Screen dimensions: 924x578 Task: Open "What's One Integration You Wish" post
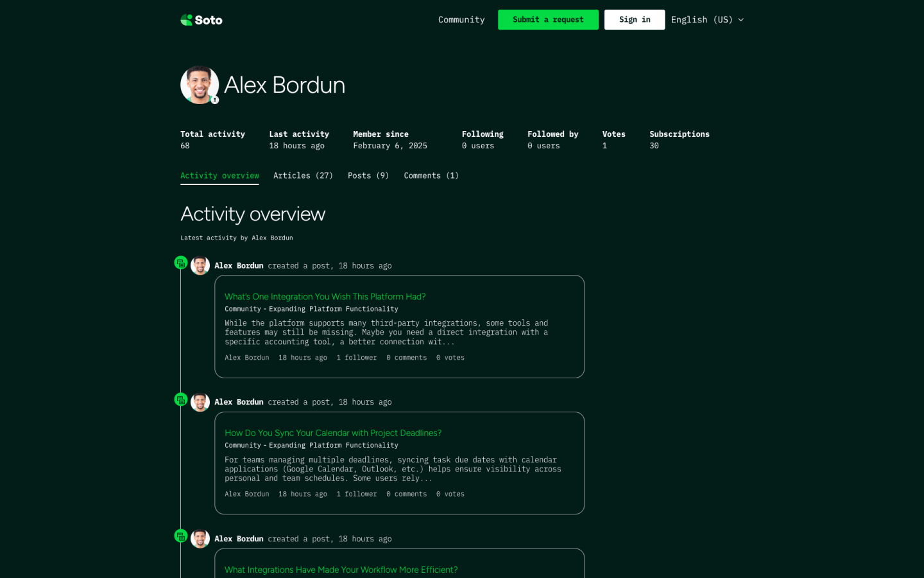click(x=325, y=297)
